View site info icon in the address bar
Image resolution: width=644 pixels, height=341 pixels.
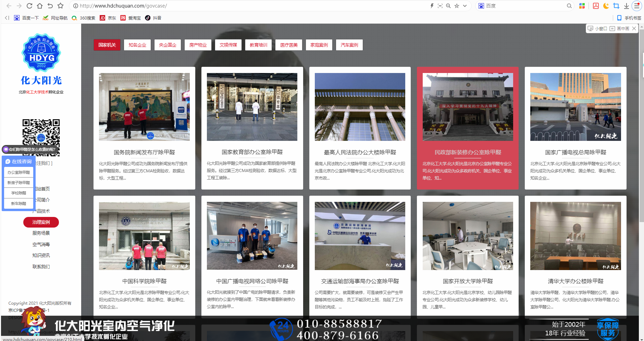tap(75, 6)
